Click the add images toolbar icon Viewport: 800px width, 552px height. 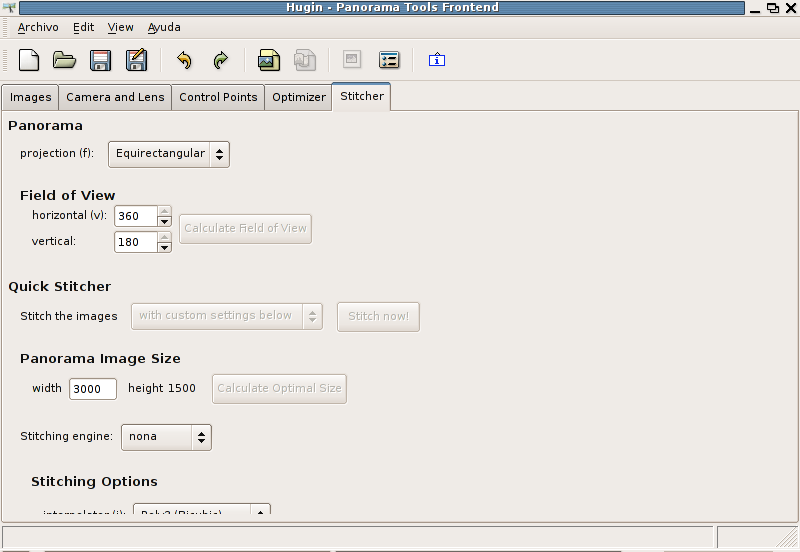coord(269,60)
